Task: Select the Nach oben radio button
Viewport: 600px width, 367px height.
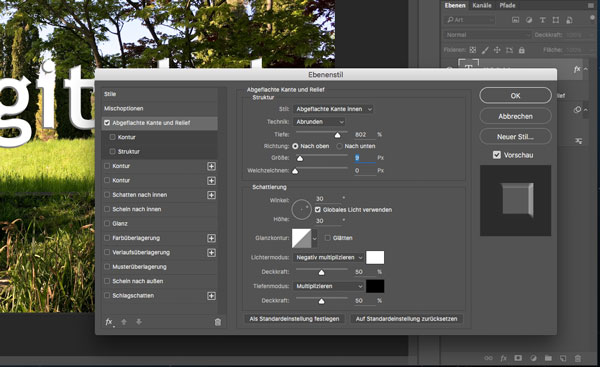Action: click(x=295, y=146)
